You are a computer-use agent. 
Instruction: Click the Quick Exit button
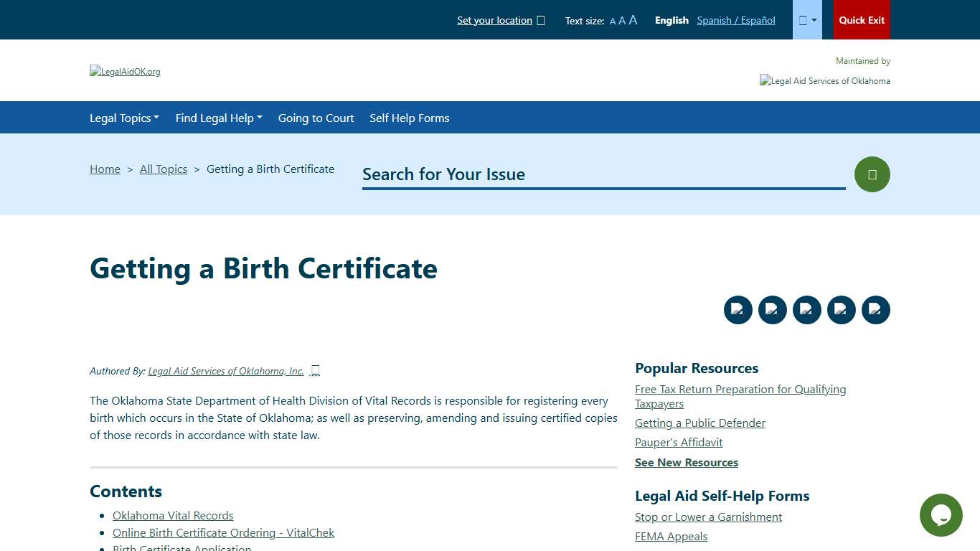point(861,19)
